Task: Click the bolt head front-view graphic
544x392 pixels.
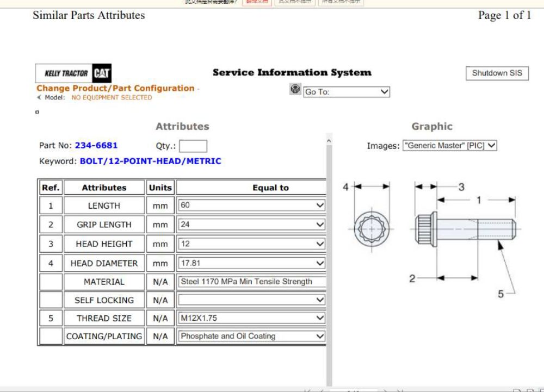Action: point(372,229)
